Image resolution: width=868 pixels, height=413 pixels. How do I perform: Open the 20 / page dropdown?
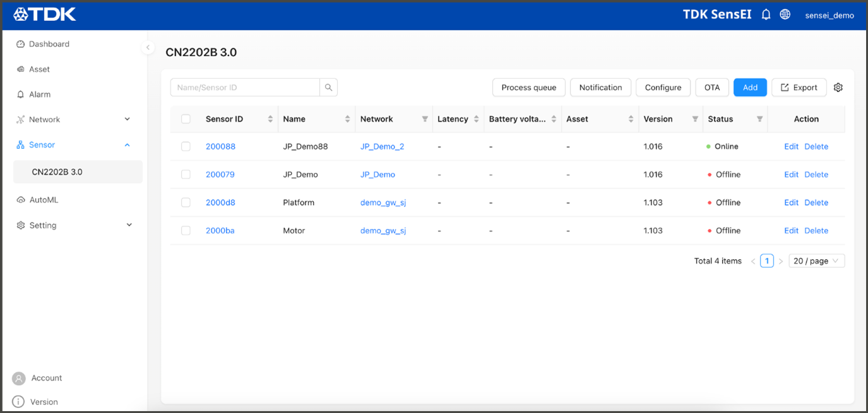point(817,261)
